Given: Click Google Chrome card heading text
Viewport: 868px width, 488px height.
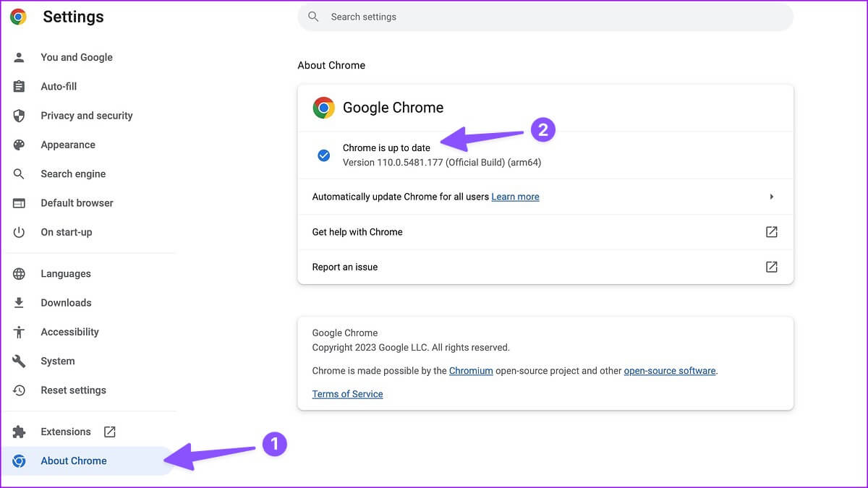Looking at the screenshot, I should tap(393, 108).
